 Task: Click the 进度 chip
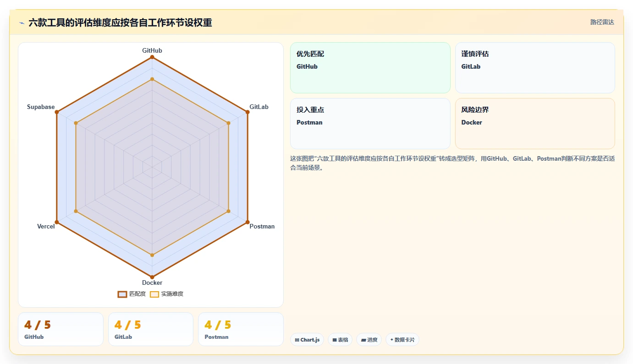(369, 340)
